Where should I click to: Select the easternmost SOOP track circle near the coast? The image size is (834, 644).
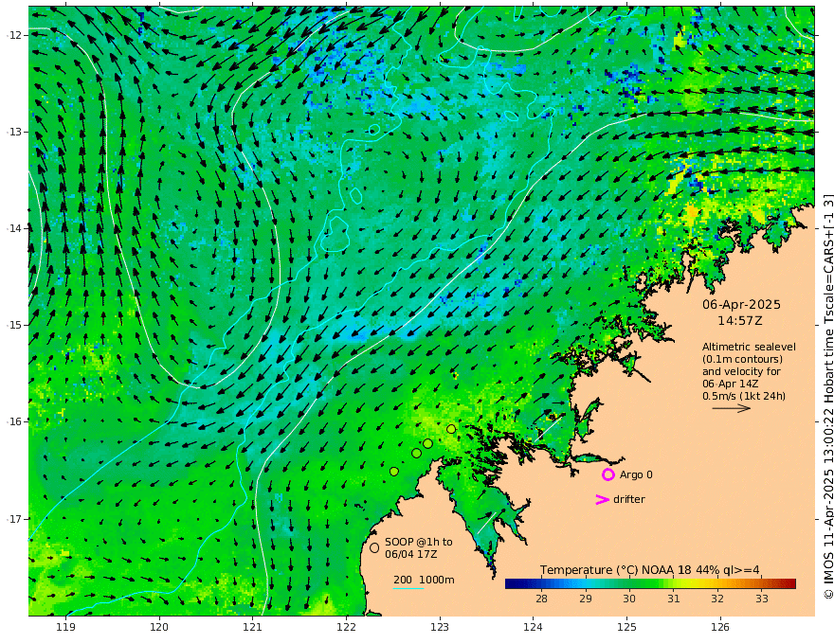pyautogui.click(x=451, y=429)
